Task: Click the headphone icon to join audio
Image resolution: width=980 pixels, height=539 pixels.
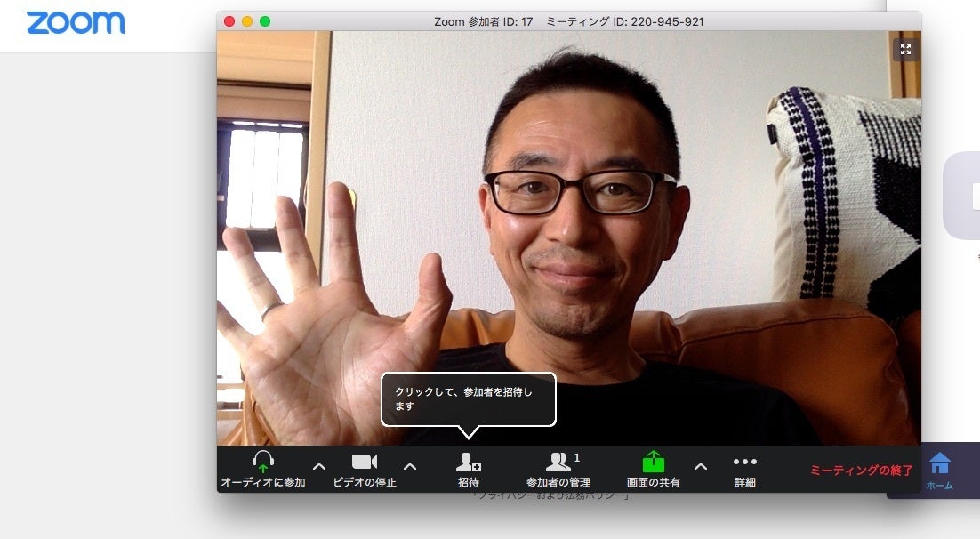Action: [x=262, y=462]
